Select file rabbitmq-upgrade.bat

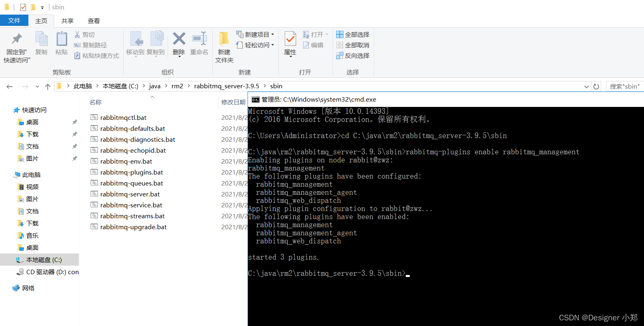tap(133, 227)
